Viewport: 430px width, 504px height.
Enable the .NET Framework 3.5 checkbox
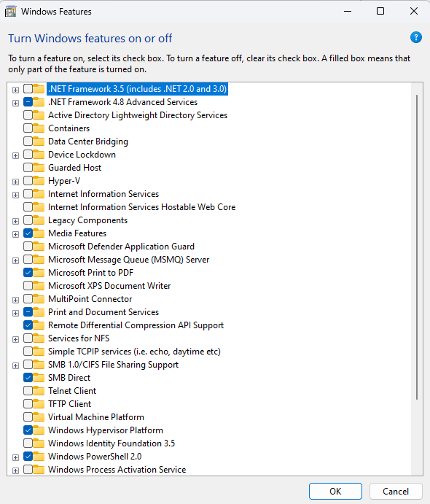pyautogui.click(x=28, y=89)
